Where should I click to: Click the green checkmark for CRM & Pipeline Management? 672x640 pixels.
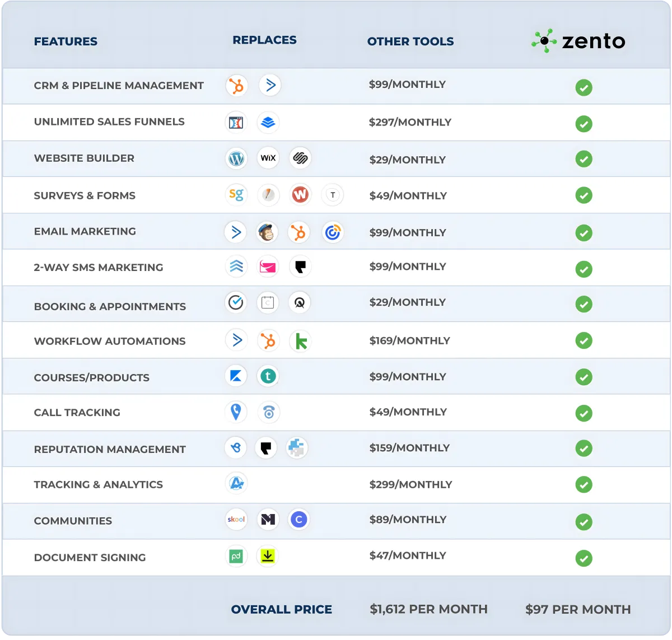click(x=584, y=87)
